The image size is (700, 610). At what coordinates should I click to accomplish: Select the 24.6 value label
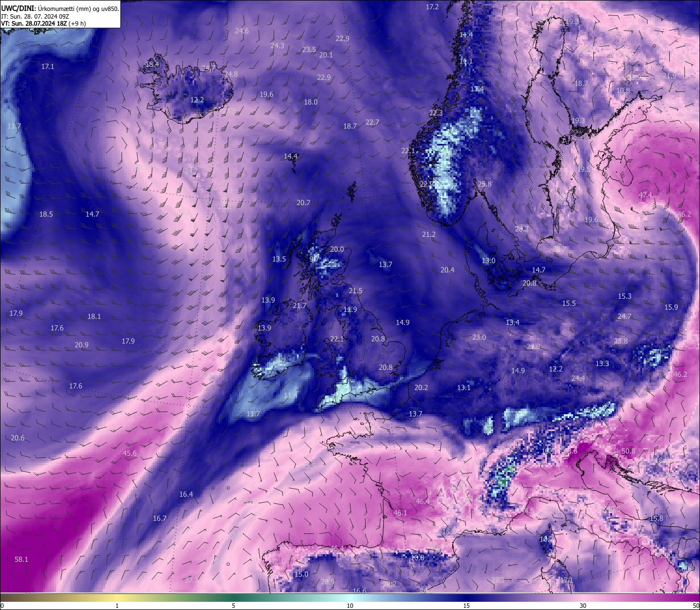242,31
